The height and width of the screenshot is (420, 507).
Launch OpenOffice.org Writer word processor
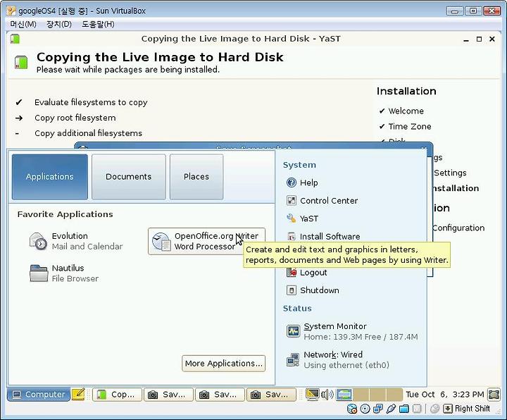pos(206,241)
